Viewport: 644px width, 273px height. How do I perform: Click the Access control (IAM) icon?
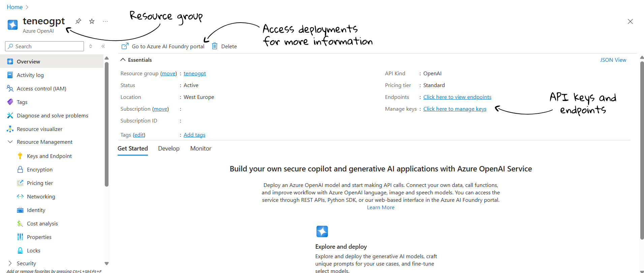pyautogui.click(x=10, y=88)
